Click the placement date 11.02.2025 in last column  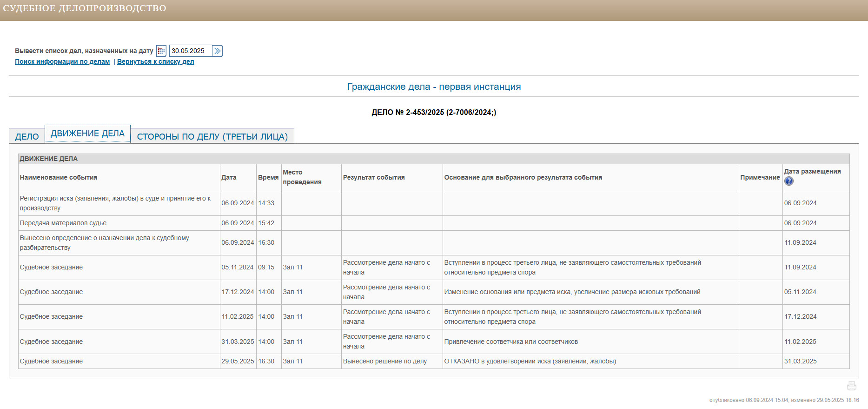(x=800, y=342)
